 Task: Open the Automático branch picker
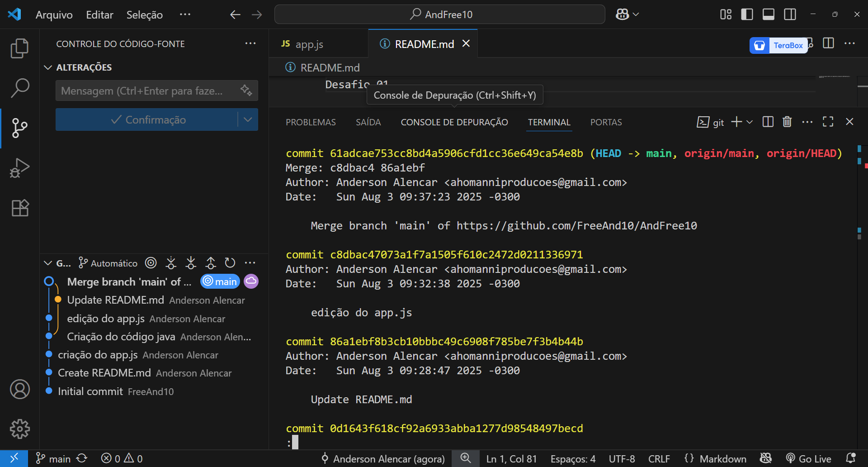coord(108,263)
